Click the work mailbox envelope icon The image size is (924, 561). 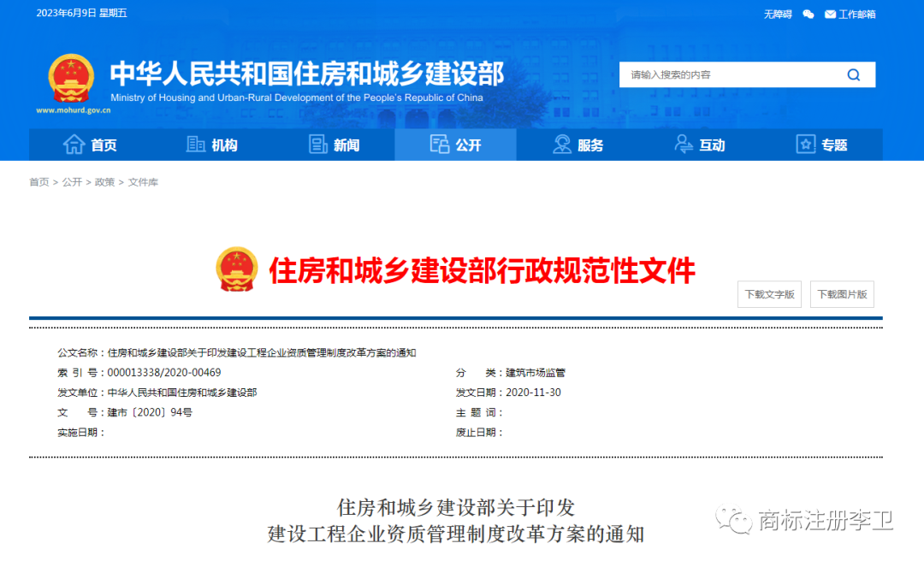pos(830,15)
